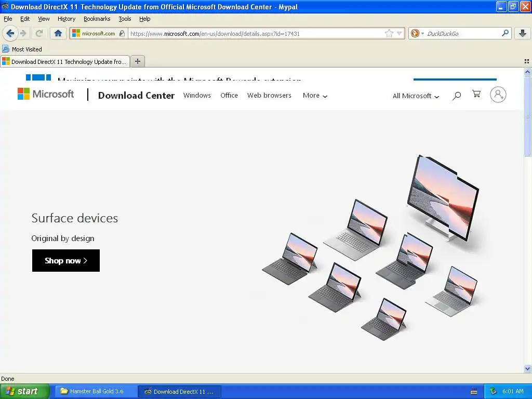Viewport: 532px width, 399px height.
Task: Click the search magnifier in the DuckDuckGo box
Action: 505,33
